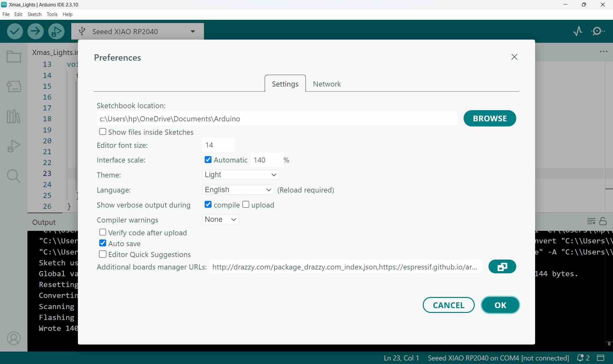Click the Sketchbook location path field
This screenshot has width=613, height=364.
click(276, 119)
